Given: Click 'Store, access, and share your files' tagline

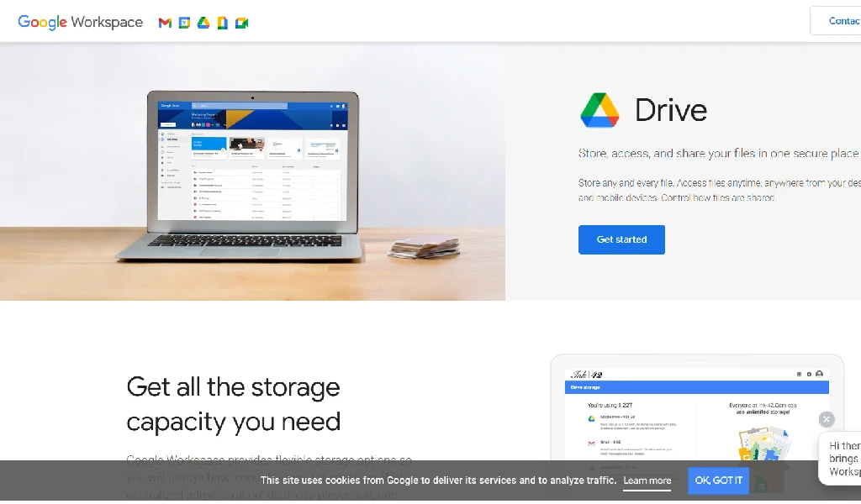Looking at the screenshot, I should point(720,154).
